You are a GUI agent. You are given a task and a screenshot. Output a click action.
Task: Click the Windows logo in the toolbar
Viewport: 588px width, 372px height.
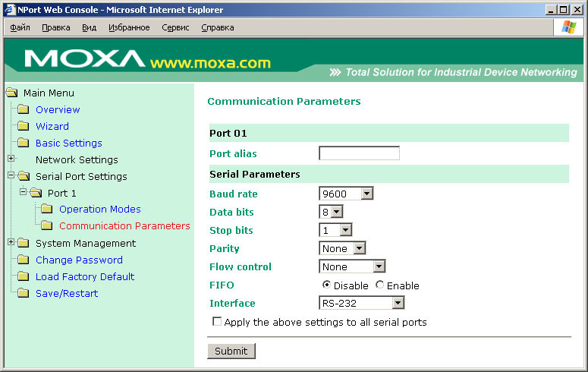pyautogui.click(x=569, y=27)
